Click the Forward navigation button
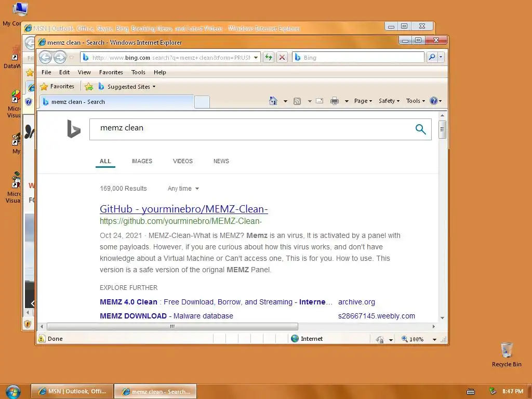The image size is (532, 399). click(60, 57)
